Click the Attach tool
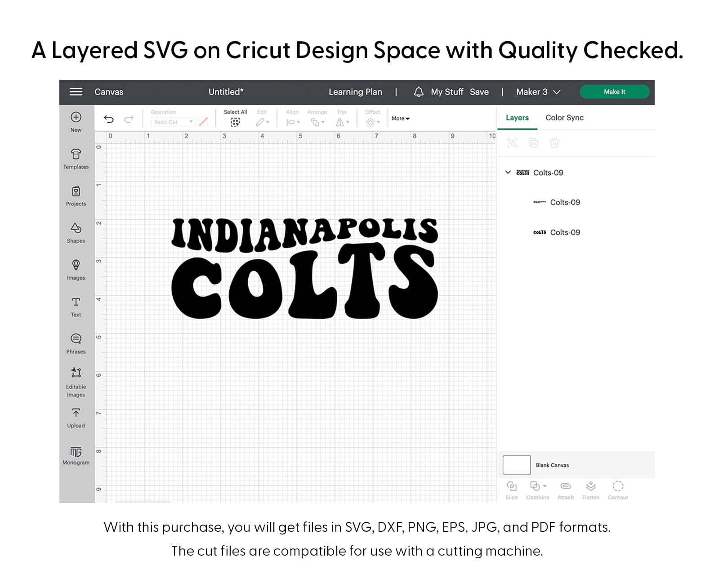714x588 pixels. pyautogui.click(x=566, y=490)
